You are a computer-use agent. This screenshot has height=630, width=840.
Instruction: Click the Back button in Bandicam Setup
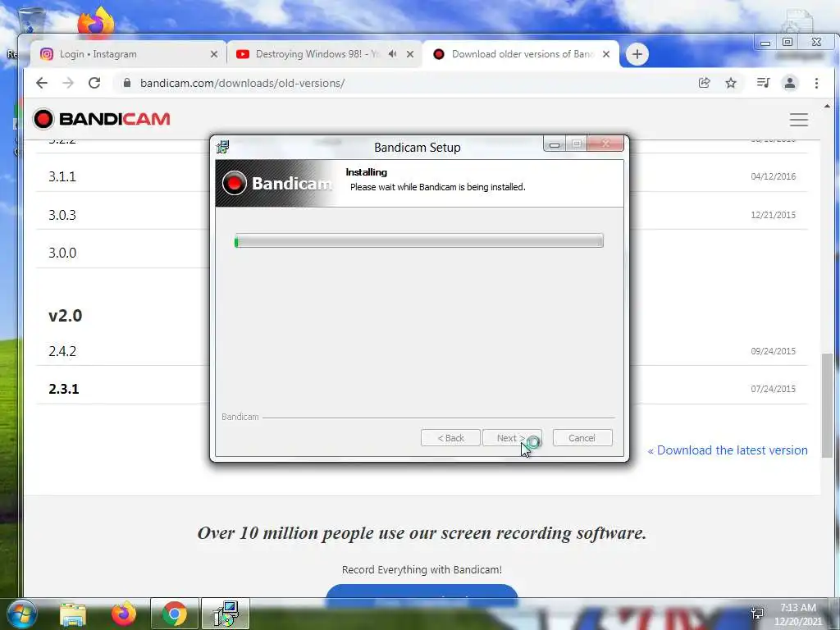click(450, 438)
